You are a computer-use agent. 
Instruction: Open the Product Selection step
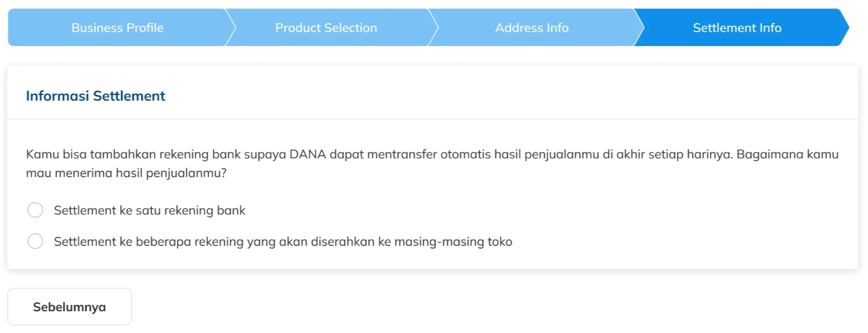coord(326,28)
